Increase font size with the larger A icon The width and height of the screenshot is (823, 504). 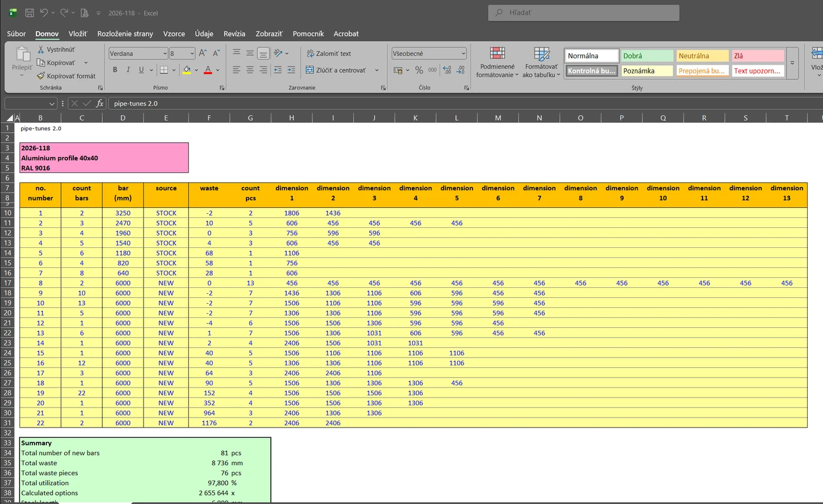pos(203,53)
